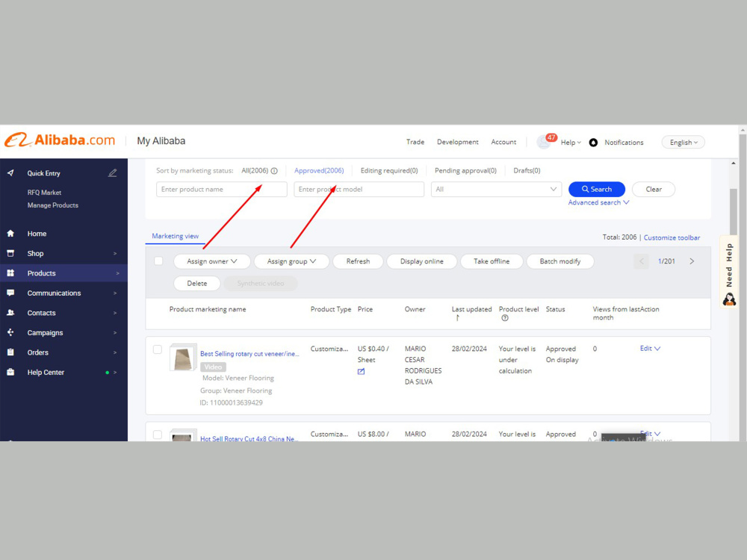Image resolution: width=747 pixels, height=560 pixels.
Task: Click the Campaigns icon in sidebar
Action: click(10, 332)
